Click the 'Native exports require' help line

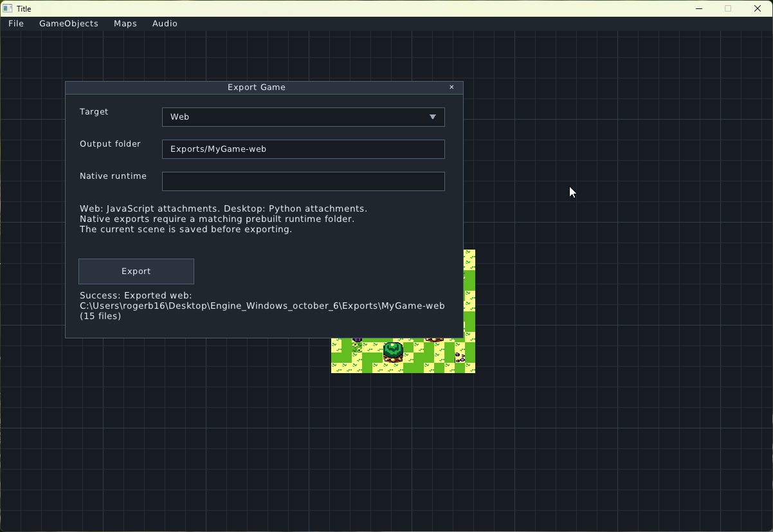(x=217, y=219)
